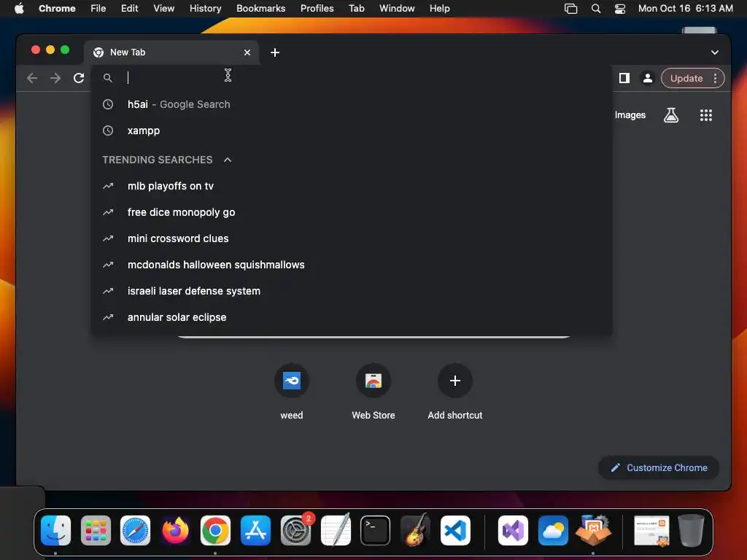Open Visual Studio Code from dock
The height and width of the screenshot is (560, 747).
(x=455, y=531)
